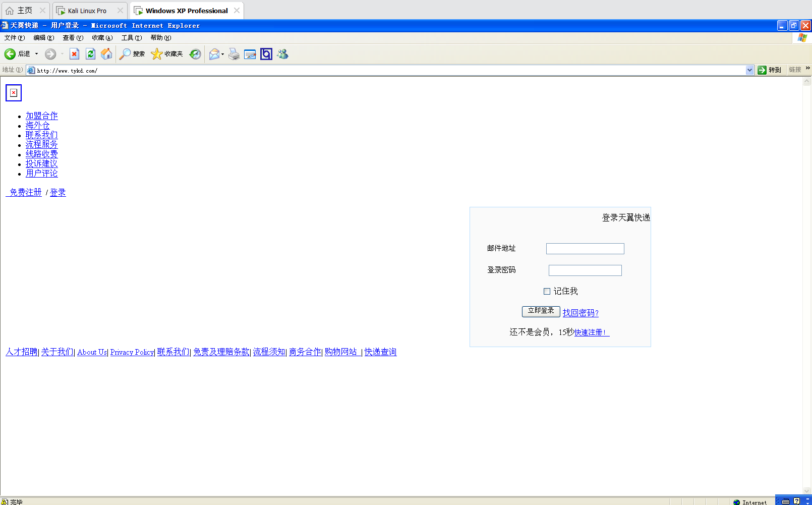Open the 找回密码? link
This screenshot has width=812, height=505.
(x=581, y=313)
